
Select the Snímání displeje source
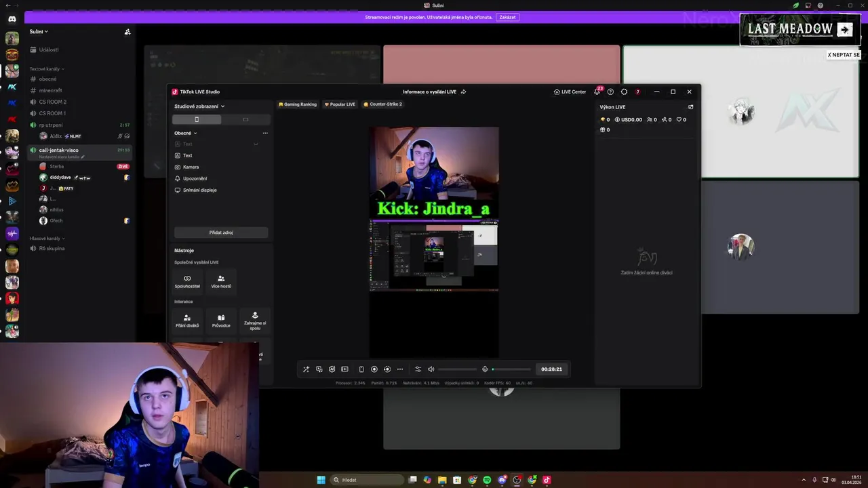[221, 190]
